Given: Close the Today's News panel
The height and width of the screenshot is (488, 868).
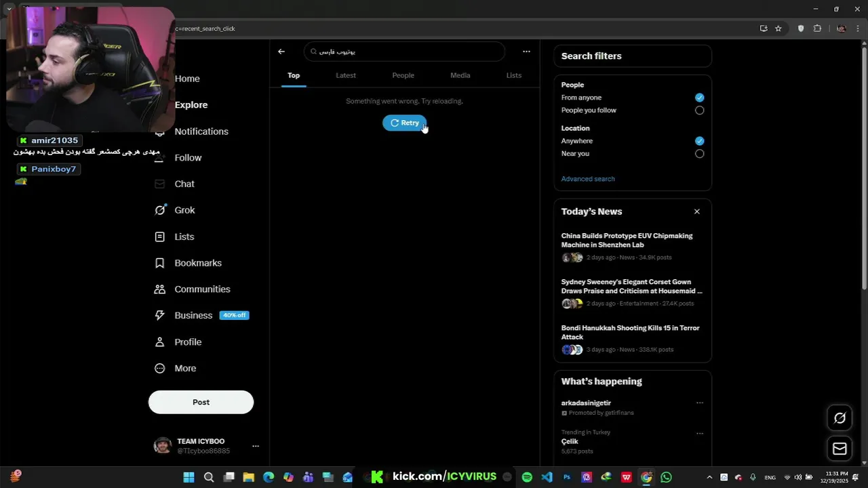Looking at the screenshot, I should (x=696, y=211).
